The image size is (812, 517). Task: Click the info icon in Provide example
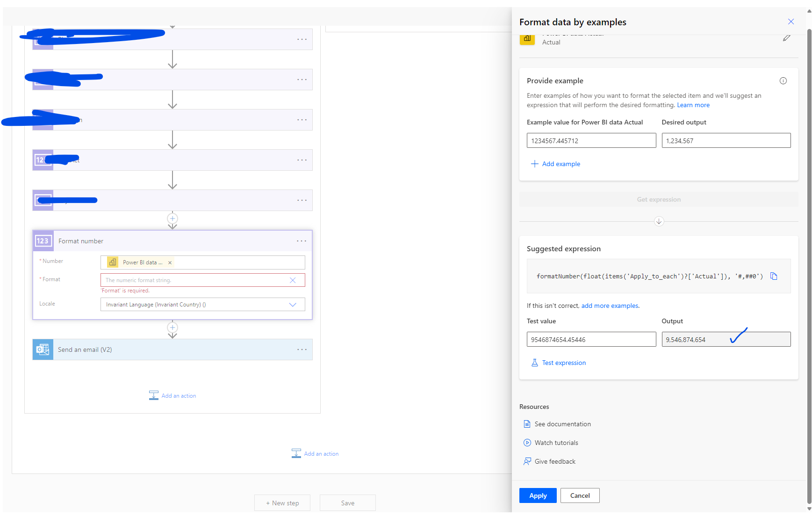click(x=783, y=81)
